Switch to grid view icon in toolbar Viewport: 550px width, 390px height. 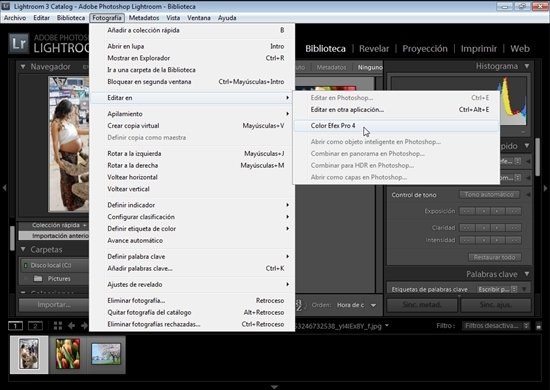point(58,326)
